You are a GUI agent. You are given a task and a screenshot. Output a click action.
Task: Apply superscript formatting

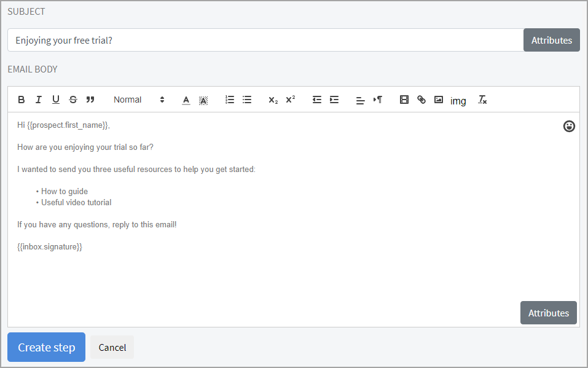[291, 100]
